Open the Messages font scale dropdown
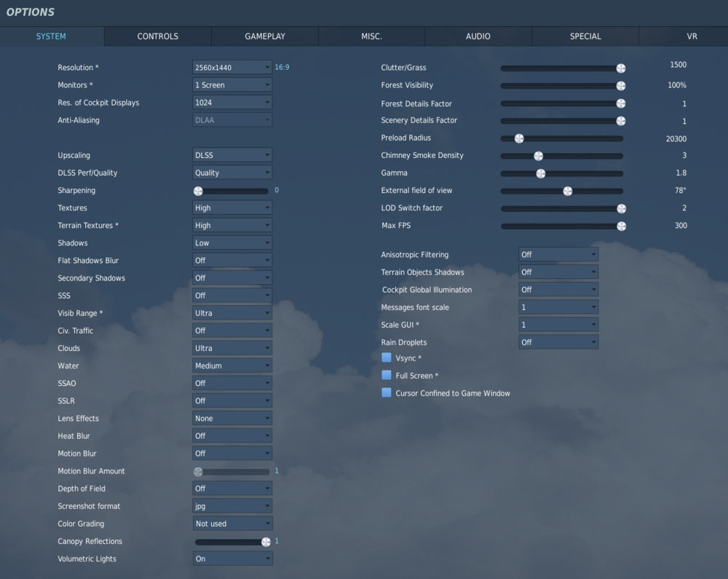Viewport: 728px width, 579px height. tap(558, 307)
